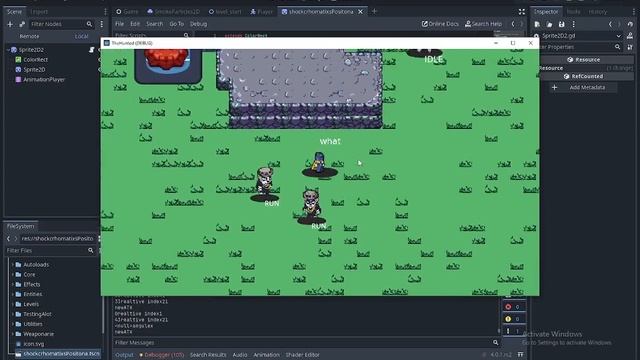Expand the Utilities folder

pyautogui.click(x=12, y=324)
